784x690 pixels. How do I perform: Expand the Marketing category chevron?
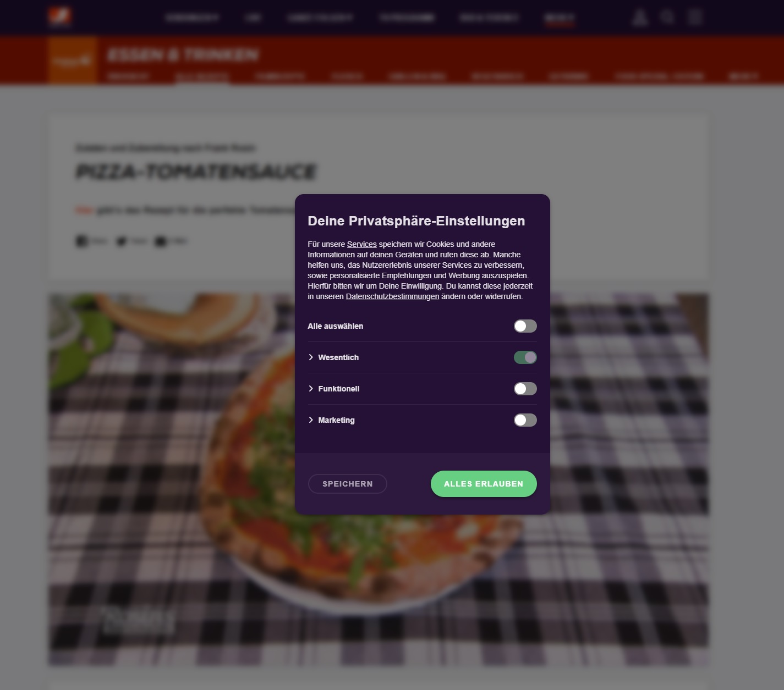pos(311,420)
